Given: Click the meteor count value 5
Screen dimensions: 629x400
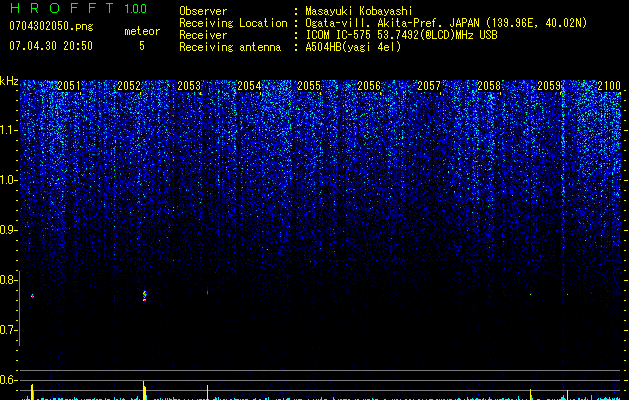Looking at the screenshot, I should 142,46.
